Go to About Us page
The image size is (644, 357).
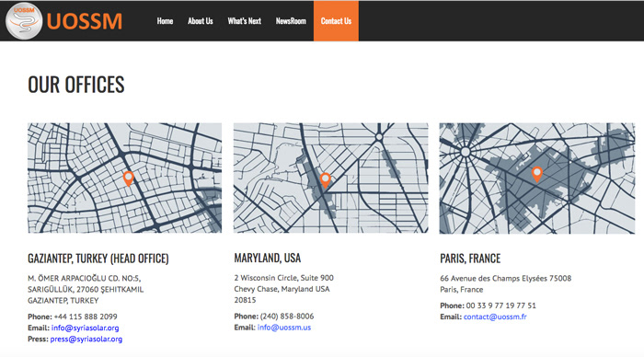(x=200, y=21)
